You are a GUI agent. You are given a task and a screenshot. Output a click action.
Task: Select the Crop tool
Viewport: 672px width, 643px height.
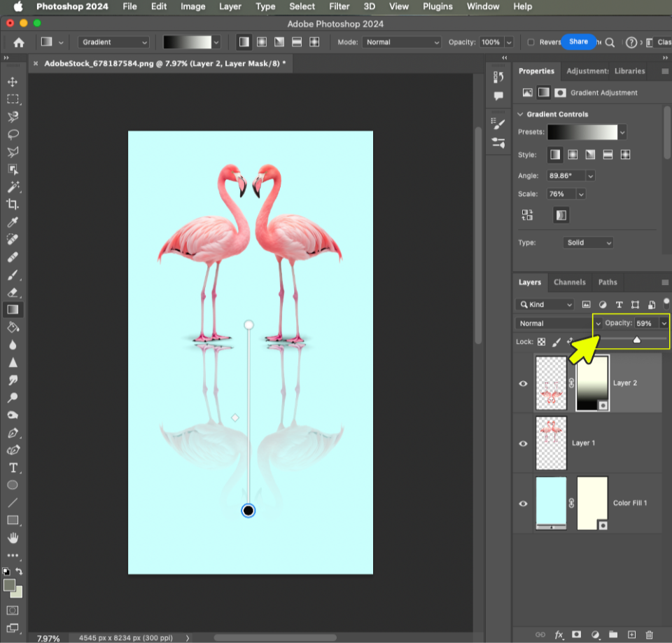coord(14,205)
